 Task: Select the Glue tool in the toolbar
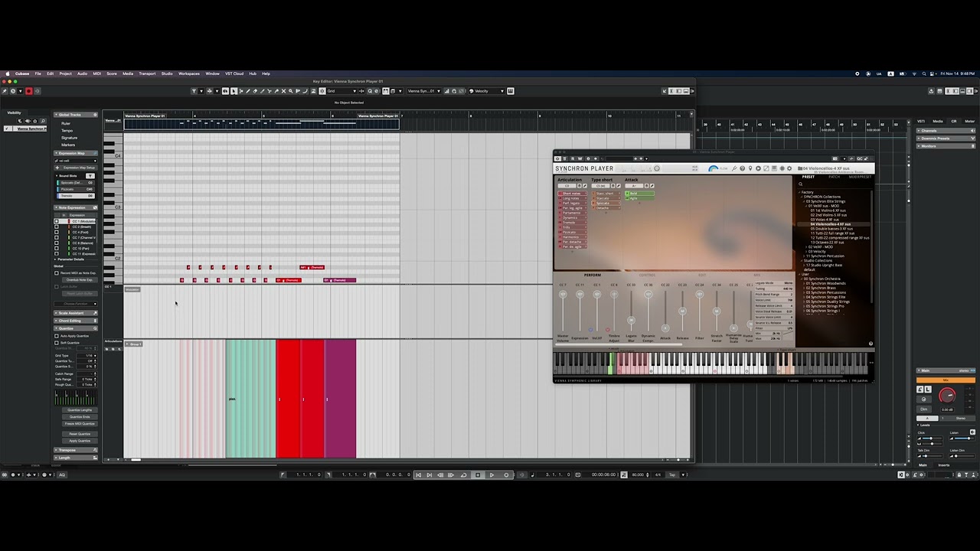276,91
